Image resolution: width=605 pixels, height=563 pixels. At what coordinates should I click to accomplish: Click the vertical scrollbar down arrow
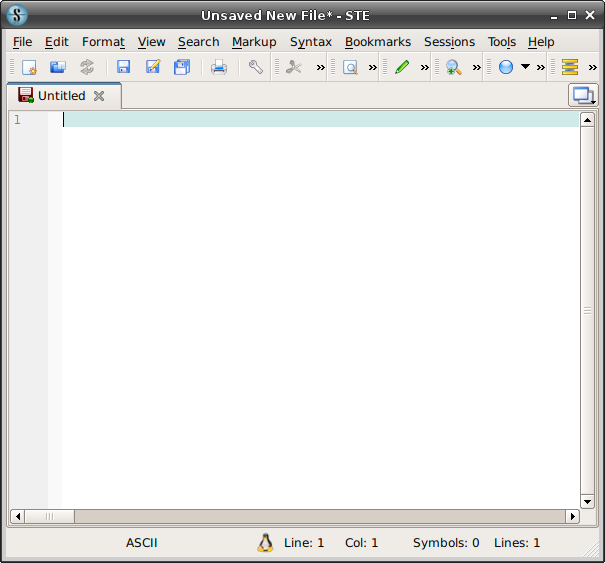coord(587,502)
